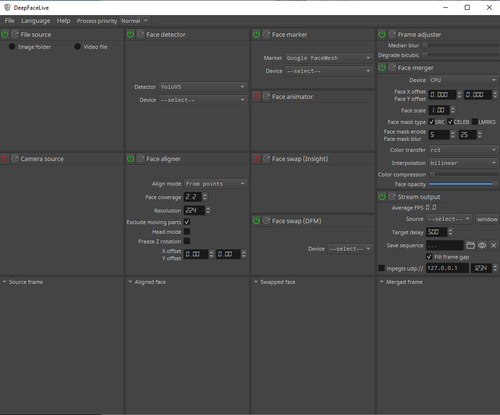The width and height of the screenshot is (500, 415).
Task: Turn on the Camera source power button
Action: click(x=5, y=159)
